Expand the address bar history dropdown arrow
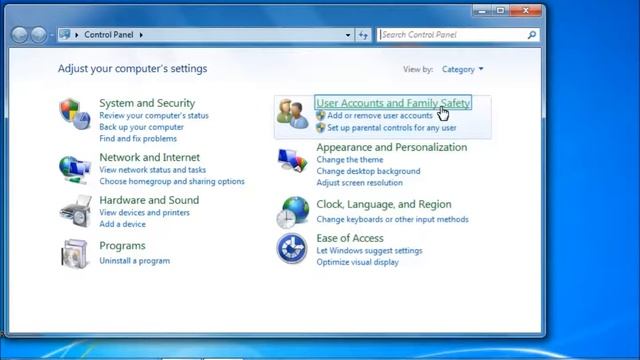Screen dimensions: 640x360 [348, 35]
